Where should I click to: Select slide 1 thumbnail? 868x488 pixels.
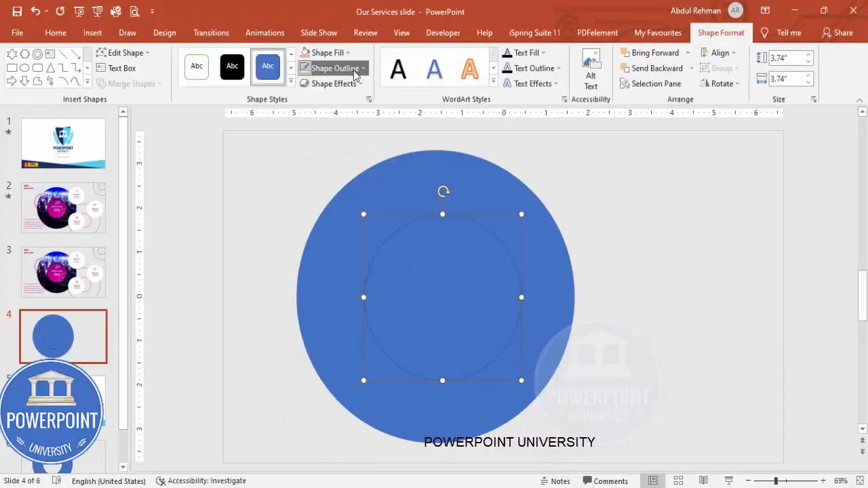point(63,143)
